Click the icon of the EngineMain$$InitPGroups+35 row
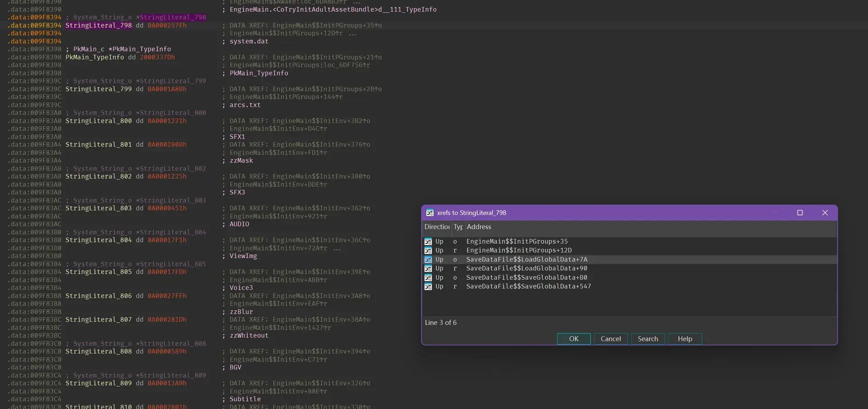The height and width of the screenshot is (409, 868). (x=428, y=242)
